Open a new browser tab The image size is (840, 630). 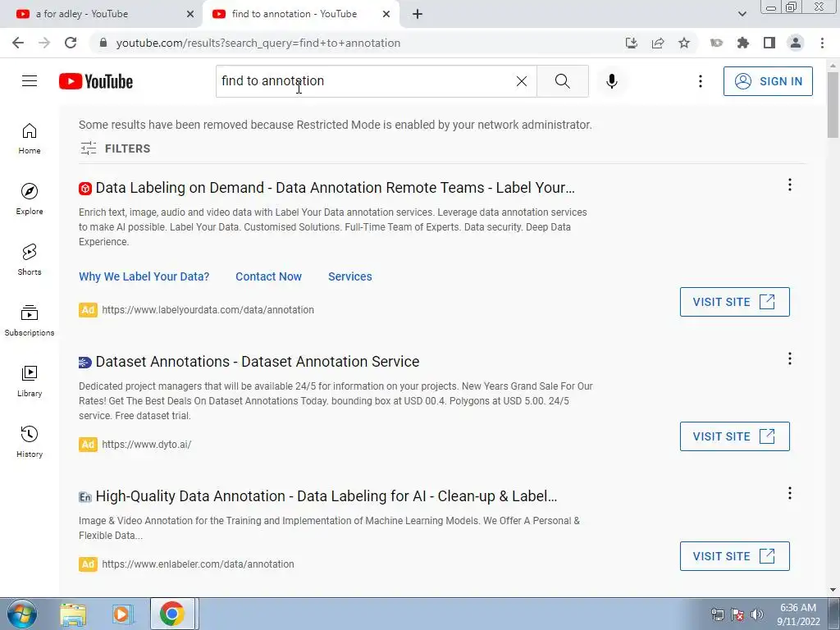click(x=418, y=14)
